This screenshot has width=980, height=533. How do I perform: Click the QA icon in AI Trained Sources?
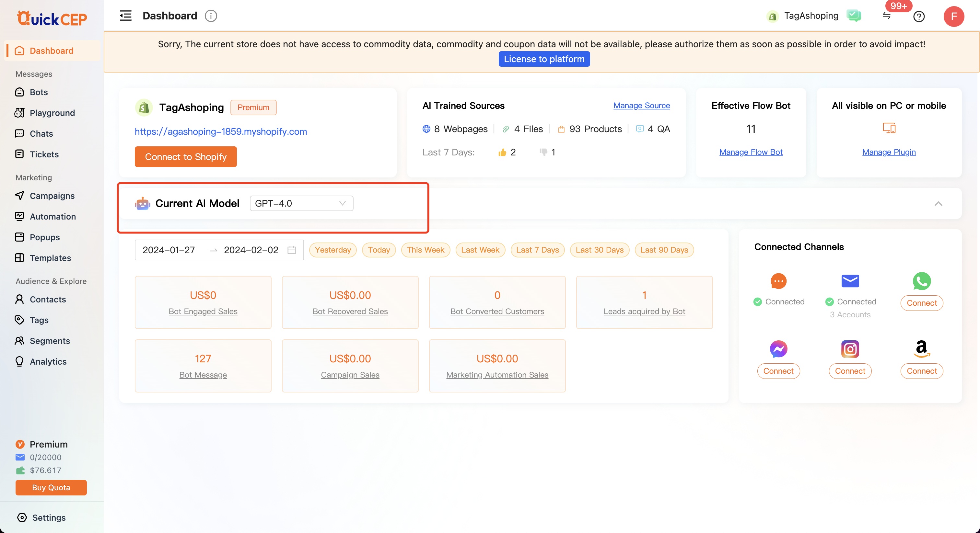pyautogui.click(x=640, y=129)
